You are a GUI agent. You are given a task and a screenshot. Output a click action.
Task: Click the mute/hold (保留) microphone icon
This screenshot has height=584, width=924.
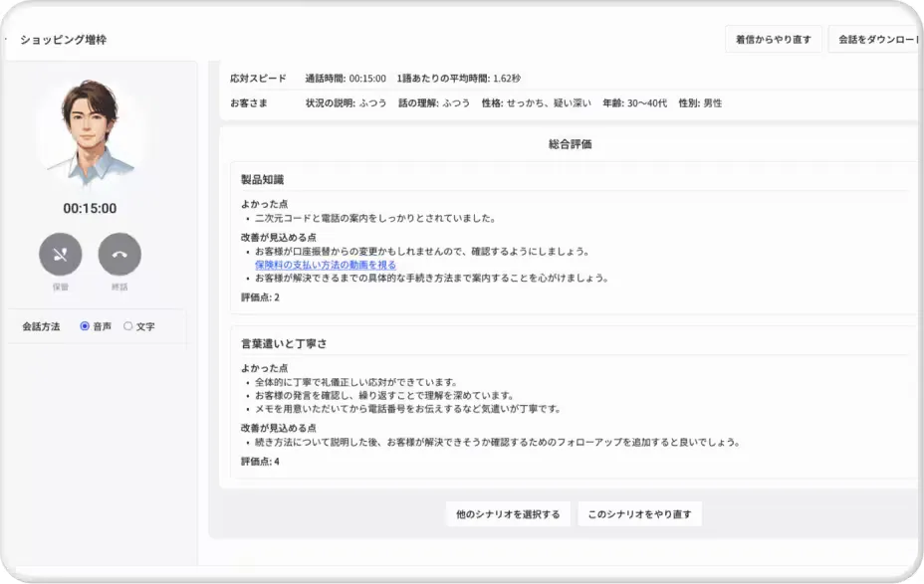[x=60, y=255]
